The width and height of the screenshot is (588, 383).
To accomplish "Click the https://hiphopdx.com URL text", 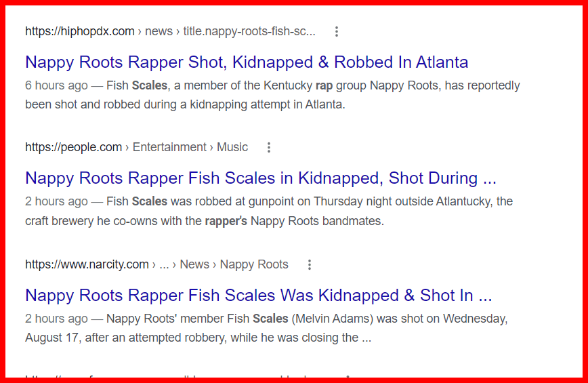I will (80, 31).
